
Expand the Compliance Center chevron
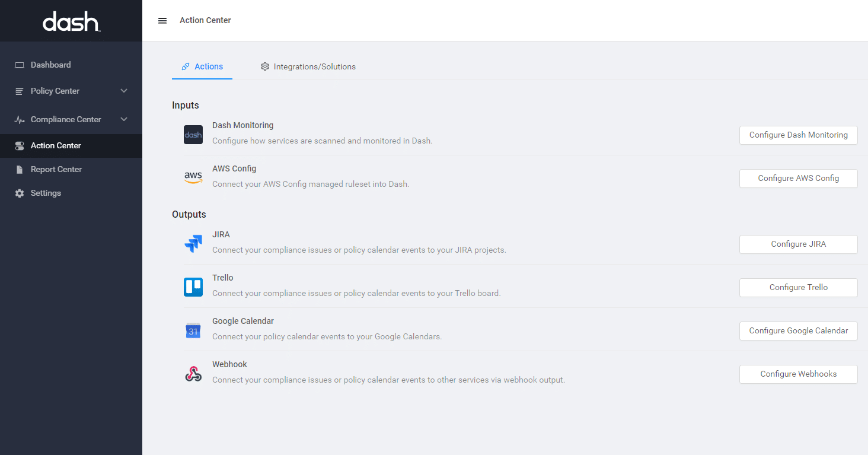click(x=124, y=119)
